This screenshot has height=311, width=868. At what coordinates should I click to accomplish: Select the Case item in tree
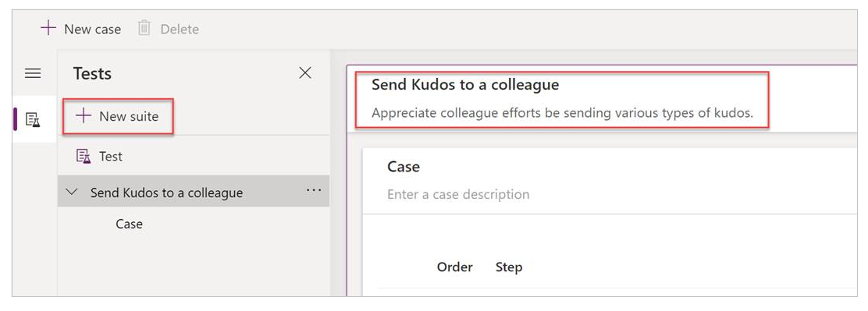click(x=129, y=224)
